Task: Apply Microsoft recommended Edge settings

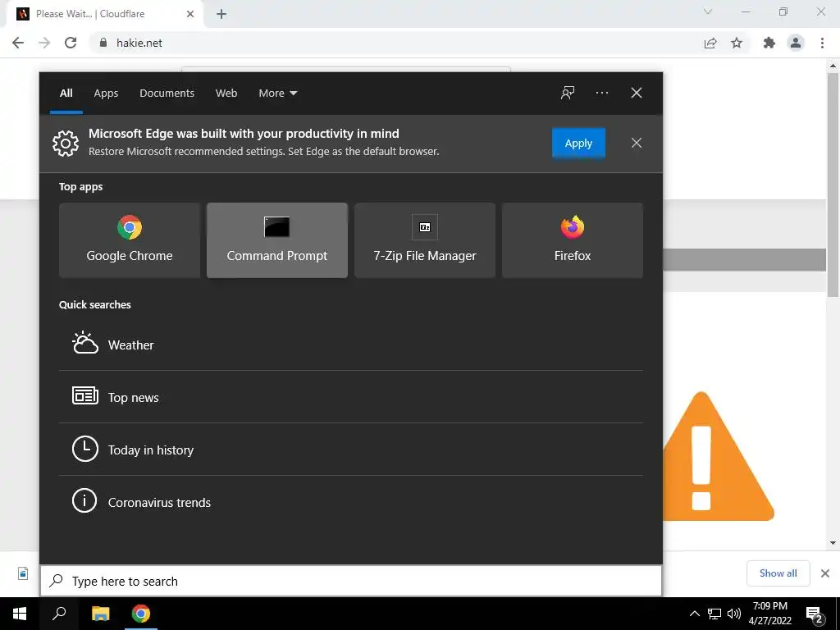Action: point(578,143)
